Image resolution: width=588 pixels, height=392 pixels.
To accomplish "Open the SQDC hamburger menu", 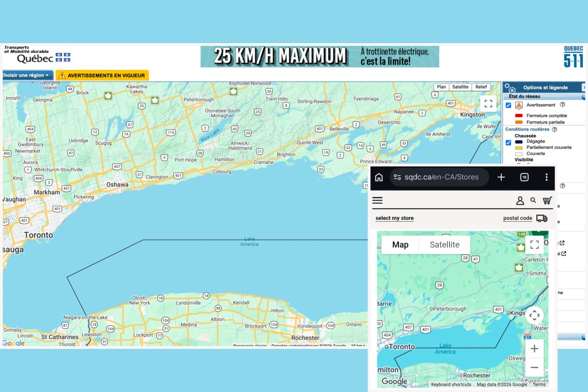I will click(377, 201).
